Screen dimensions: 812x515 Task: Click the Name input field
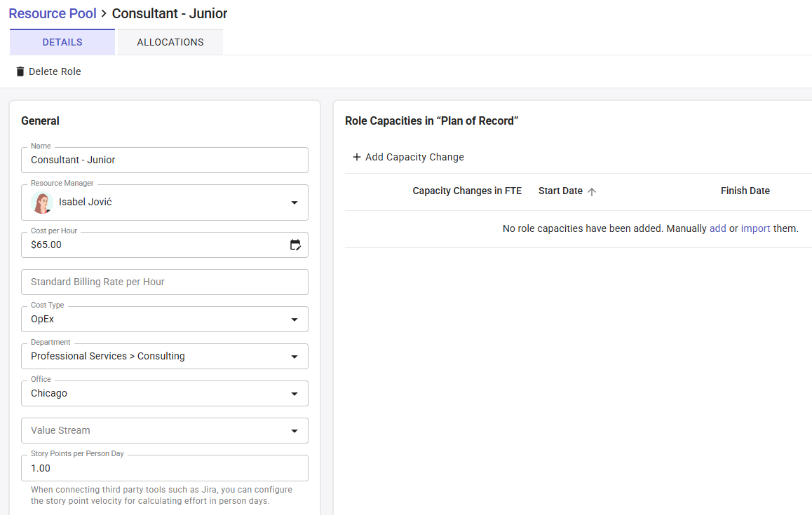tap(165, 160)
